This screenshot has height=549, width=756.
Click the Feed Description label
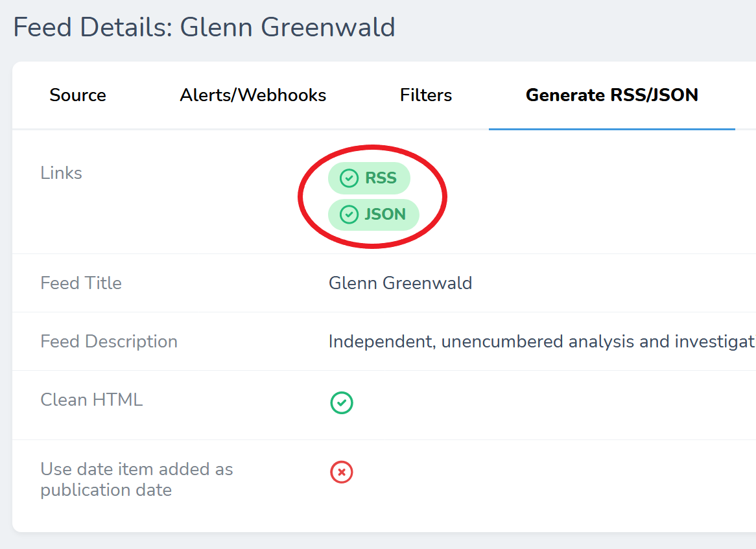[109, 341]
